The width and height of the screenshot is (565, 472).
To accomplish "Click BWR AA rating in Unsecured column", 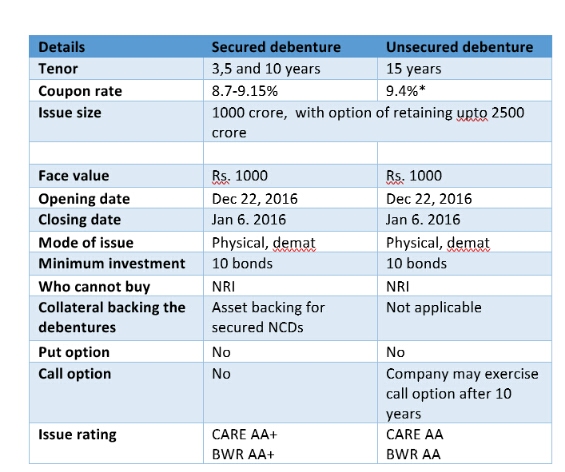I will (413, 455).
